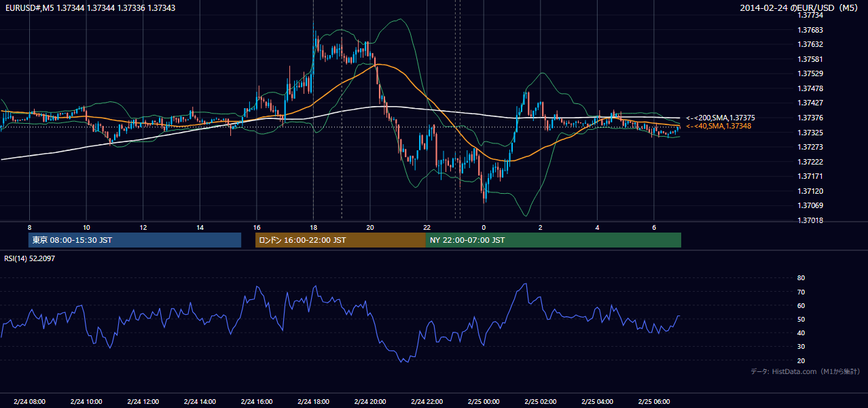Click the 2/24 12:00 time axis label
The image size is (868, 408).
[143, 401]
